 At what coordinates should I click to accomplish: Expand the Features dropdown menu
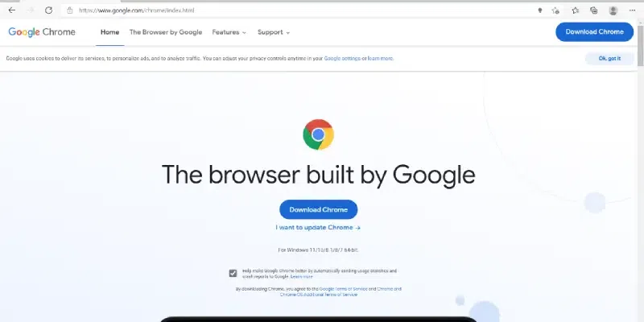229,32
